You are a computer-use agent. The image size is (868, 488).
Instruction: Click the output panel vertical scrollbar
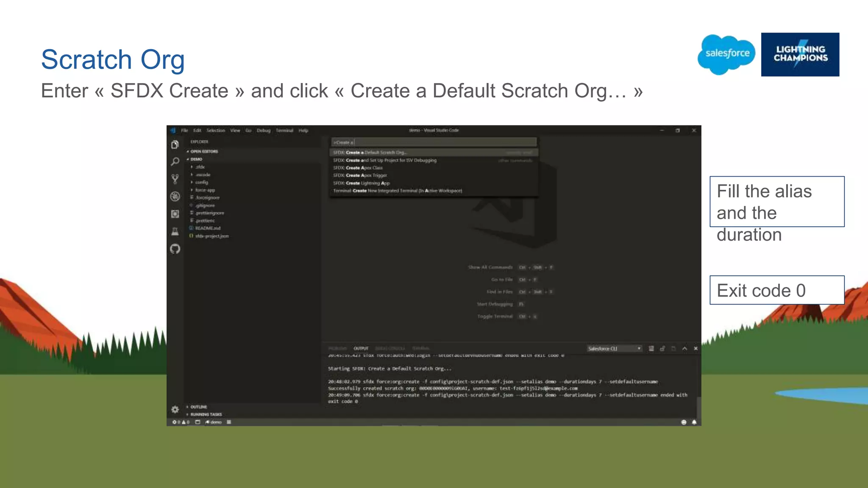[699, 407]
